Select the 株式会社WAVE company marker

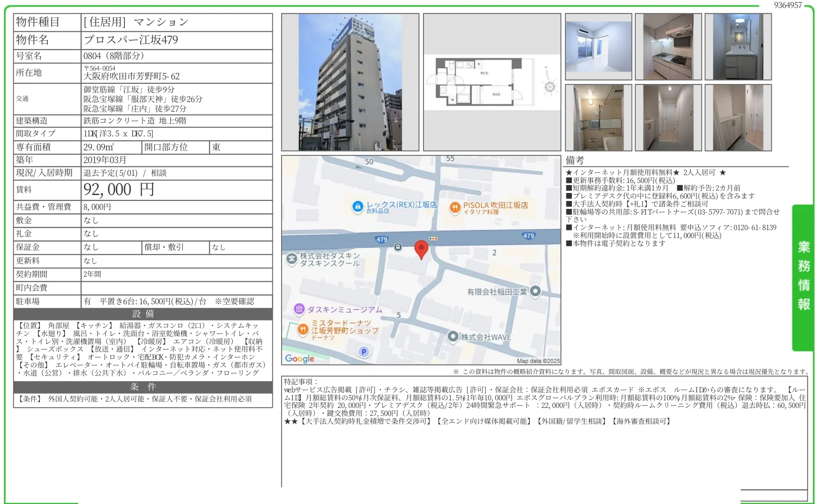453,336
